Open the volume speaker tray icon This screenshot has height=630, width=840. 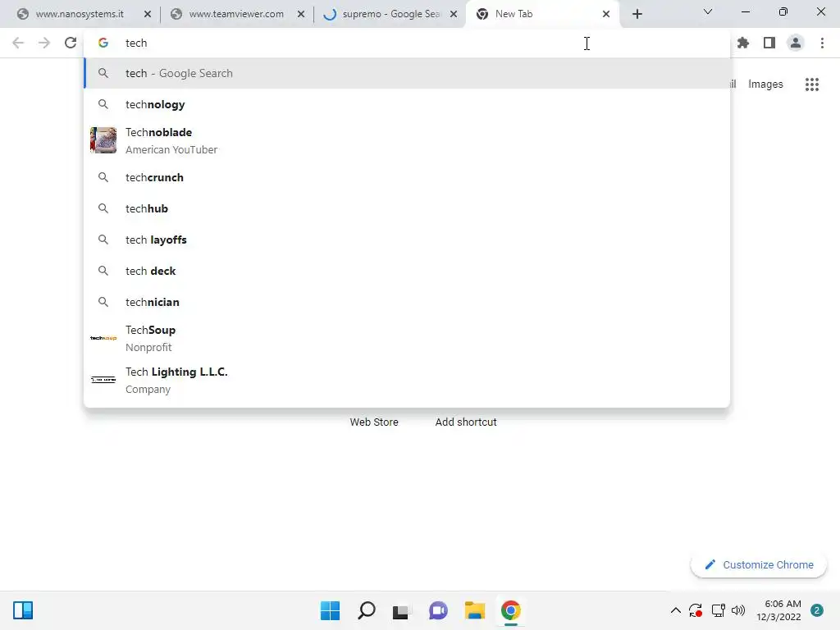(738, 610)
